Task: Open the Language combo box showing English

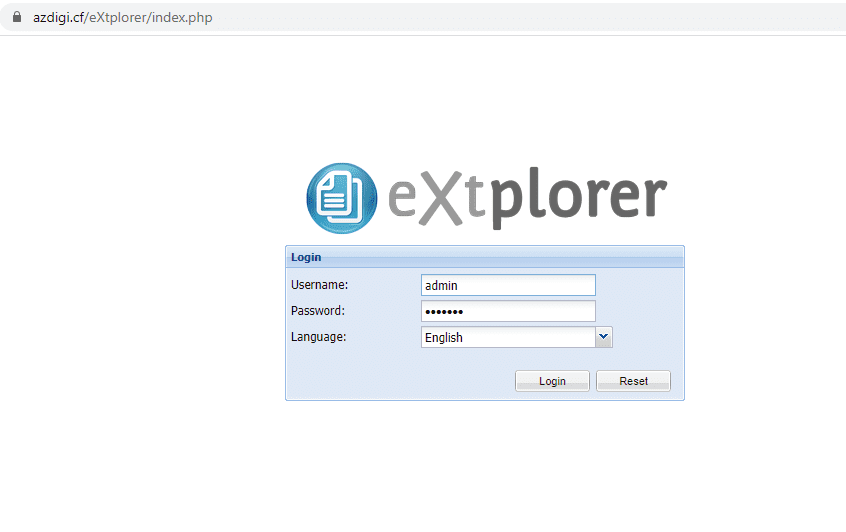Action: pyautogui.click(x=508, y=338)
